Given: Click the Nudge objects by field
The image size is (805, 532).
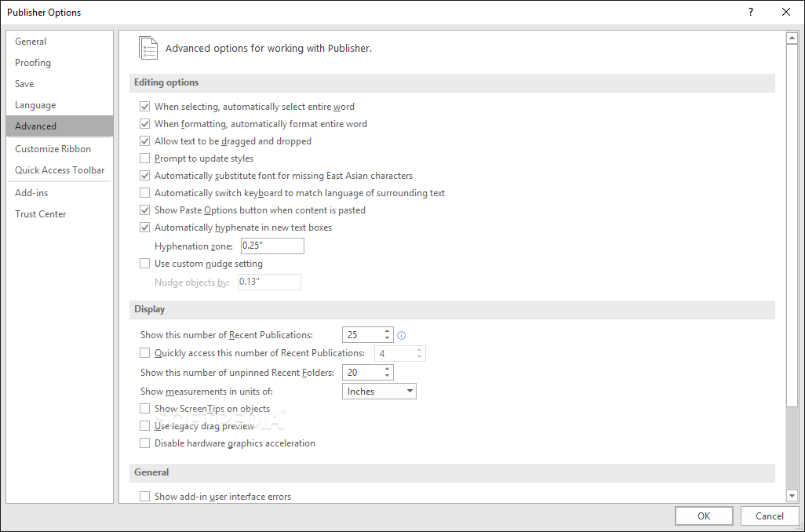Looking at the screenshot, I should click(x=270, y=282).
